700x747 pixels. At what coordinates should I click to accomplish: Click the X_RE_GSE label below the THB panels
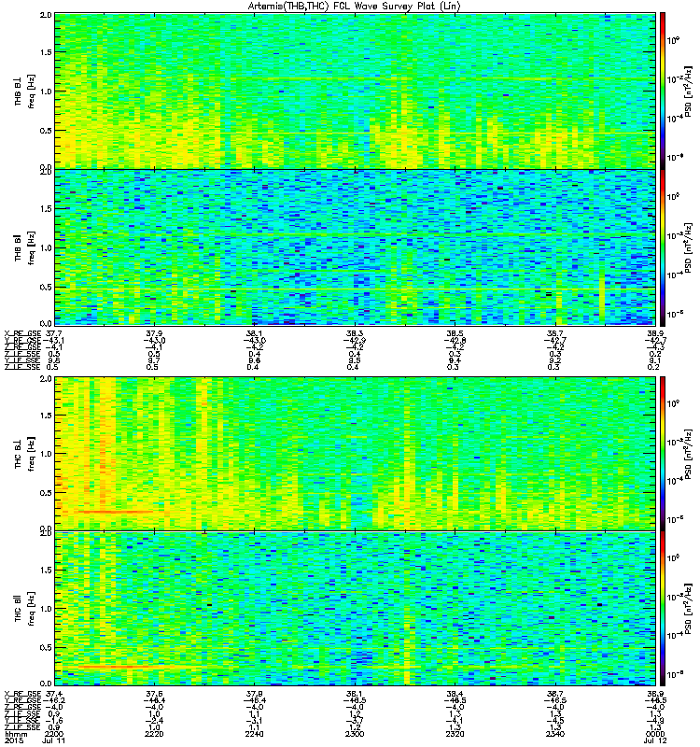(22, 333)
